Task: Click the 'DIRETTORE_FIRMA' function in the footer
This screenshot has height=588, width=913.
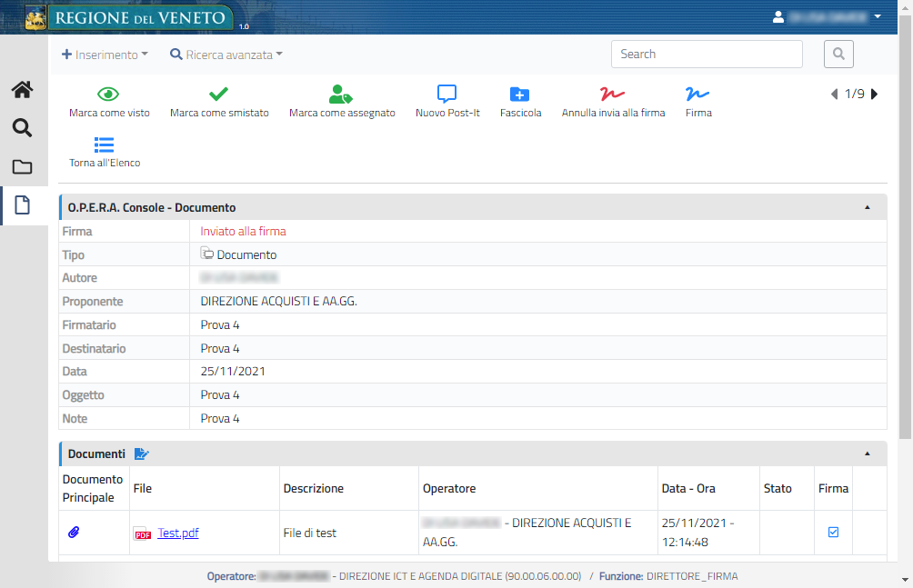Action: click(x=692, y=576)
